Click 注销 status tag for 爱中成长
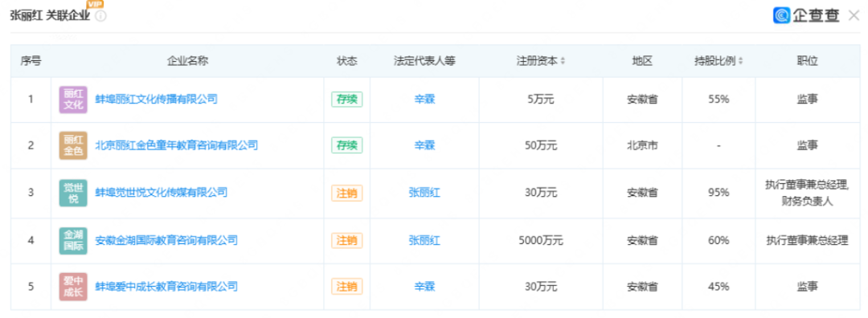Viewport: 868px width, 318px height. [347, 287]
